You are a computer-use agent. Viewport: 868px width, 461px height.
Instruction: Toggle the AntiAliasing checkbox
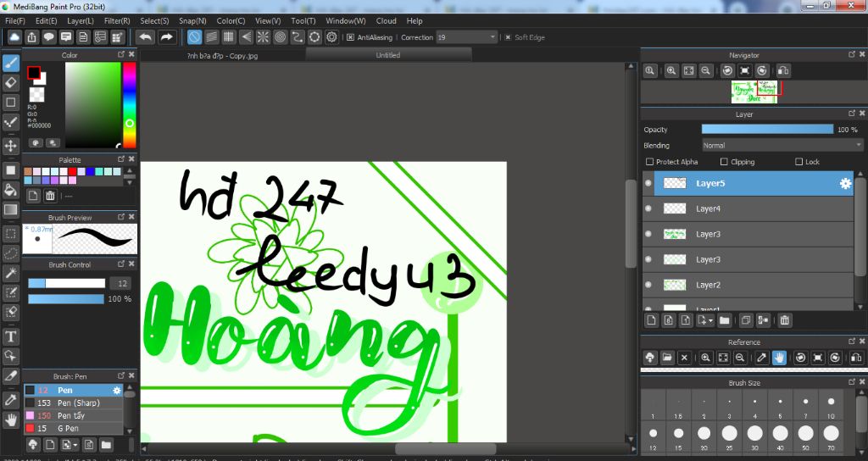pos(350,37)
